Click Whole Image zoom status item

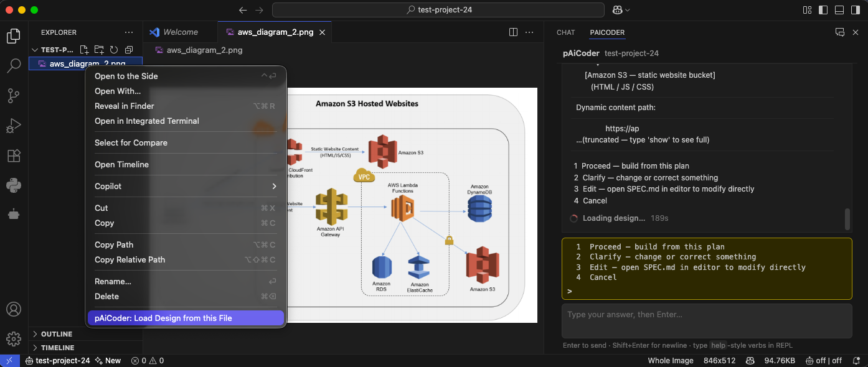click(671, 361)
